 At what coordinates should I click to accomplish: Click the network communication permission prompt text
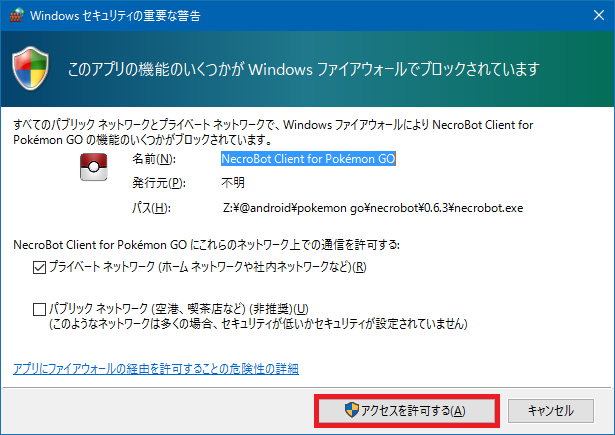tap(206, 245)
